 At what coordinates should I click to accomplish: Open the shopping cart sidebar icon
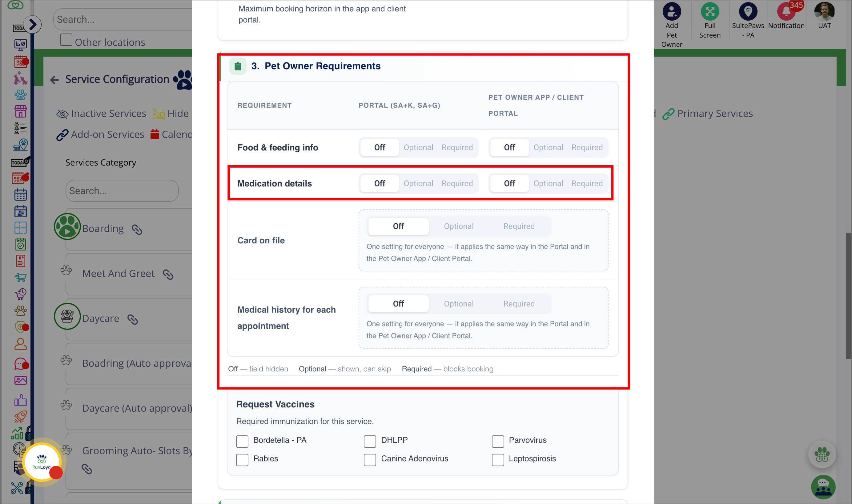coord(20,278)
